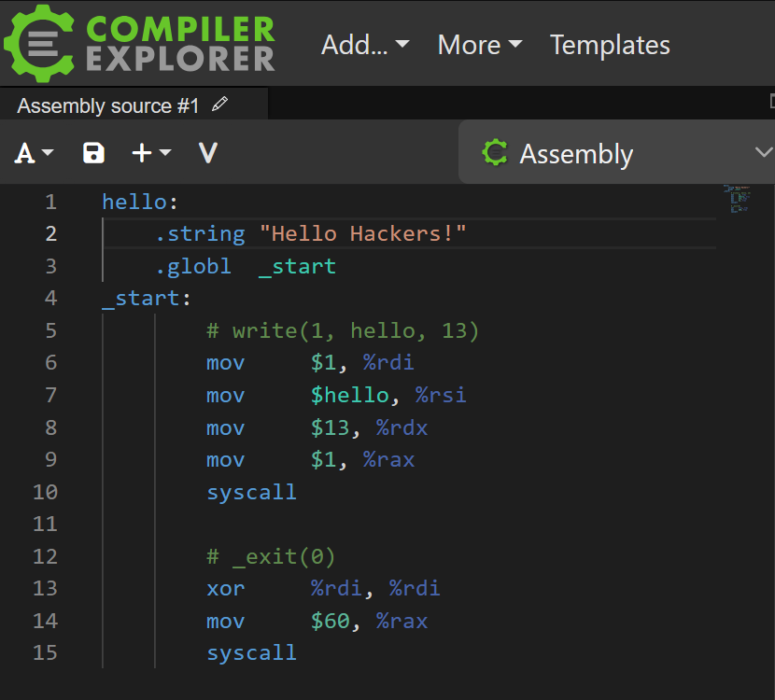Viewport: 775px width, 700px height.
Task: Click the code minimap thumbnail
Action: click(x=739, y=199)
